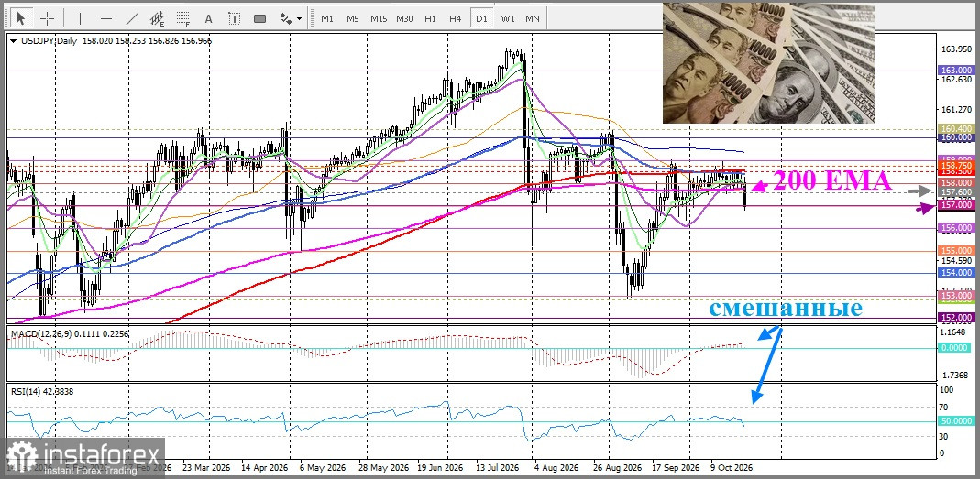Select the cursor arrow tool
Screen dimensions: 980x479
(x=21, y=18)
